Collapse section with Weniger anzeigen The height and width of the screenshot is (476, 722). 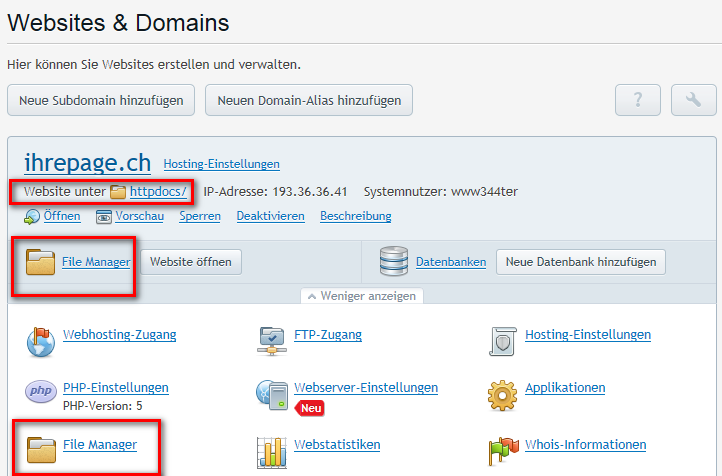click(361, 296)
